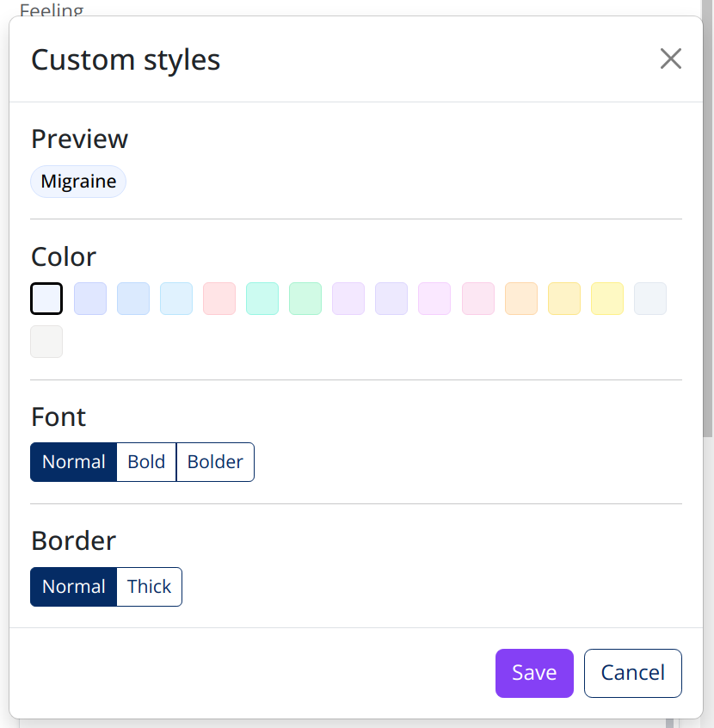Screen dimensions: 714x728
Task: Select Normal border option
Action: click(73, 587)
